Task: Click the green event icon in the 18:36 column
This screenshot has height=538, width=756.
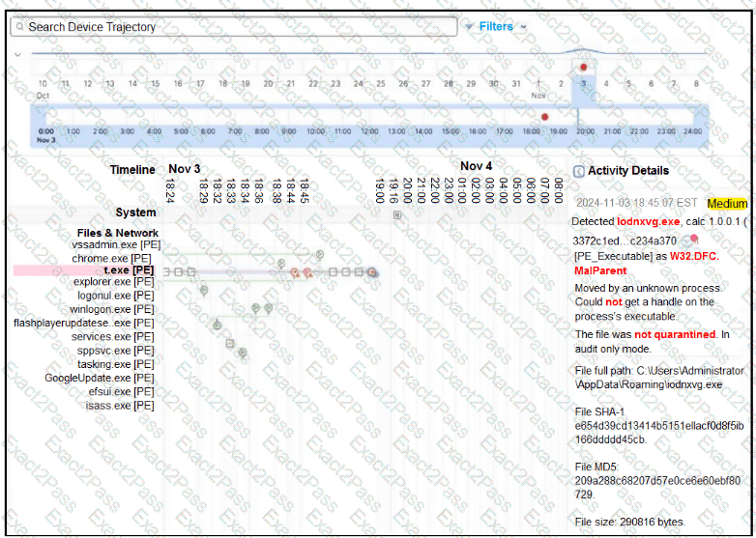Action: [x=256, y=308]
